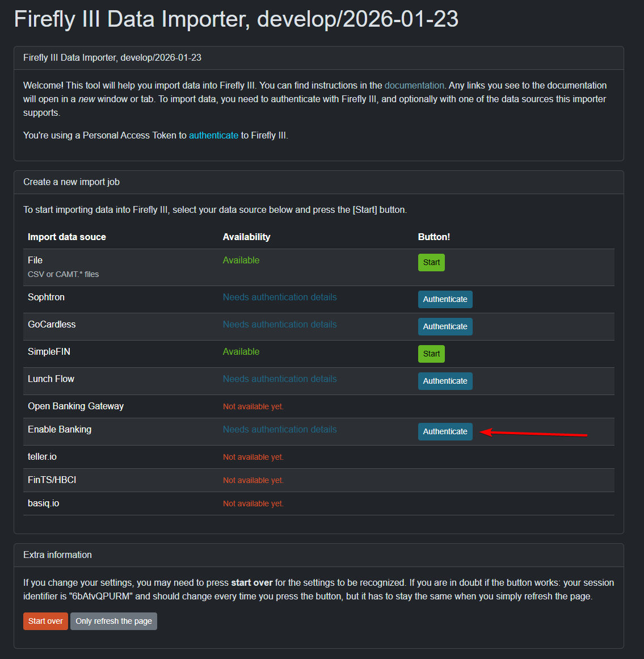Image resolution: width=644 pixels, height=659 pixels.
Task: Select the FinTS/HBCI row label
Action: coord(52,480)
